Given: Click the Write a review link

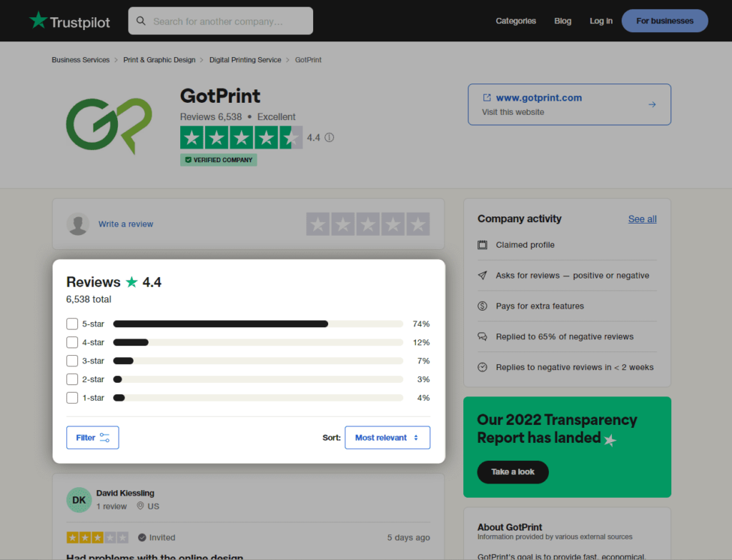Looking at the screenshot, I should (x=126, y=224).
